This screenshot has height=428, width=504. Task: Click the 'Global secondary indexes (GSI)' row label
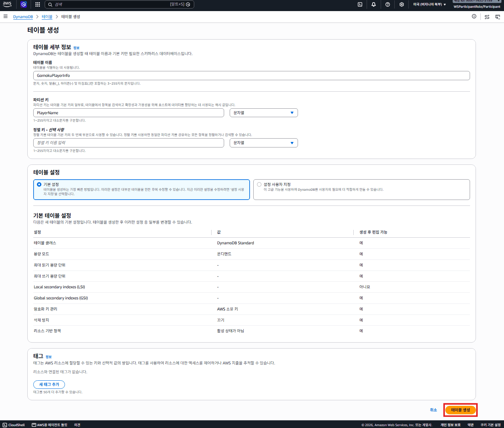coord(61,298)
